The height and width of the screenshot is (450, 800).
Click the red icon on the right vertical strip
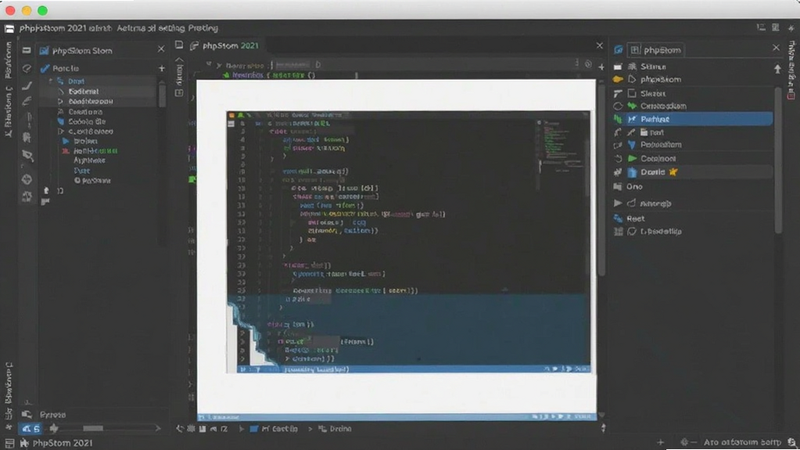[x=791, y=95]
